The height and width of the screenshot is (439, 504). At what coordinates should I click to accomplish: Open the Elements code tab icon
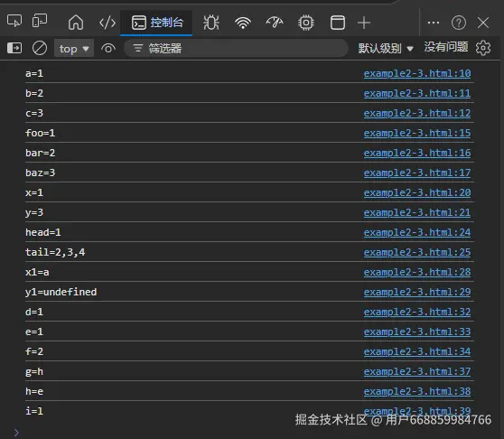pyautogui.click(x=107, y=23)
